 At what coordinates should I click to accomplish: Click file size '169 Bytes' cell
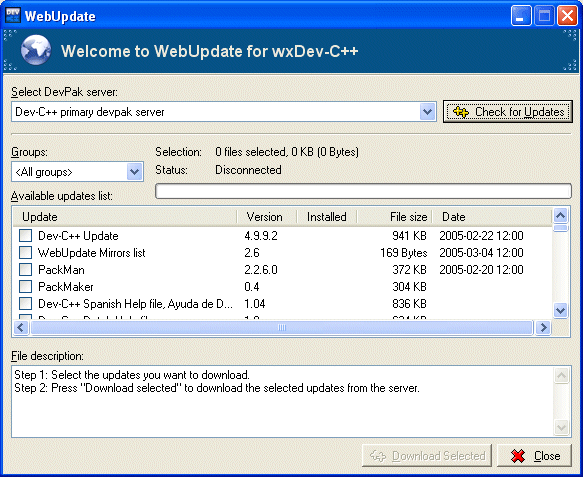(404, 253)
